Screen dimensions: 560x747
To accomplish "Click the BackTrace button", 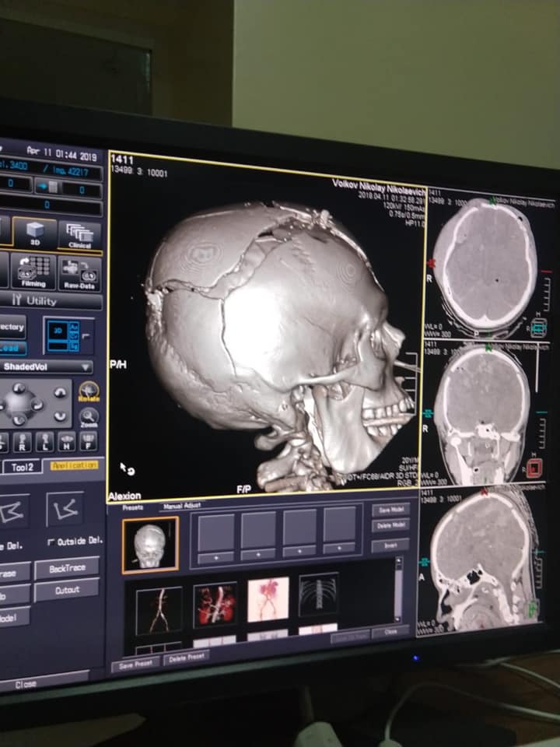I will click(x=66, y=568).
